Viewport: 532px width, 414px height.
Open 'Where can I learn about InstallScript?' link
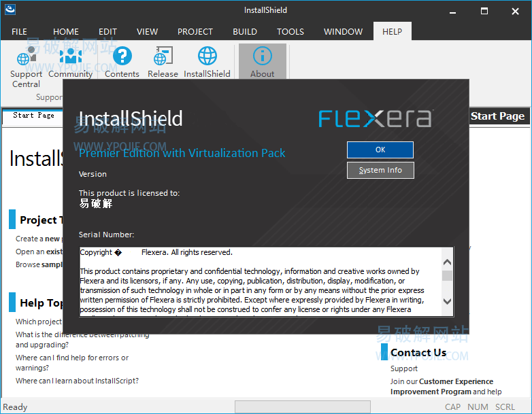[77, 381]
